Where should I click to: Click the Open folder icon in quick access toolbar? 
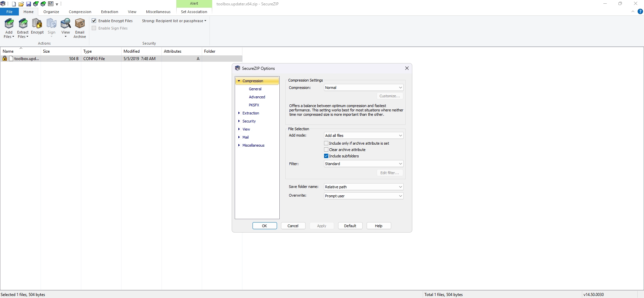click(21, 4)
